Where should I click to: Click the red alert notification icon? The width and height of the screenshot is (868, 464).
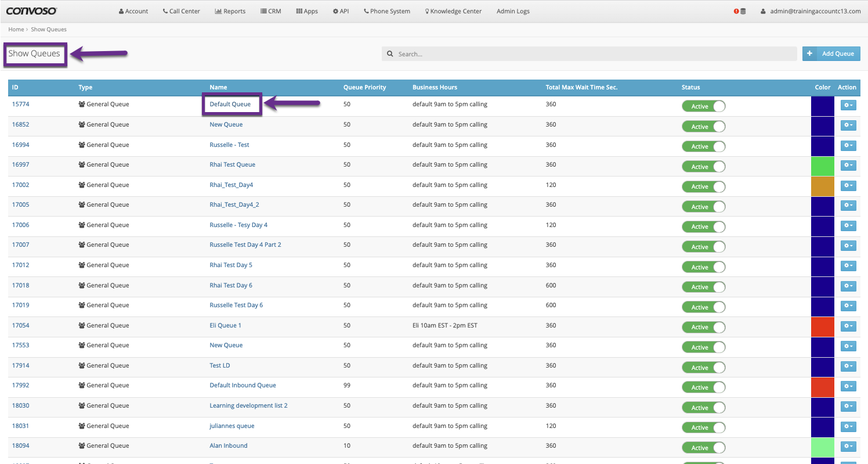(x=736, y=11)
